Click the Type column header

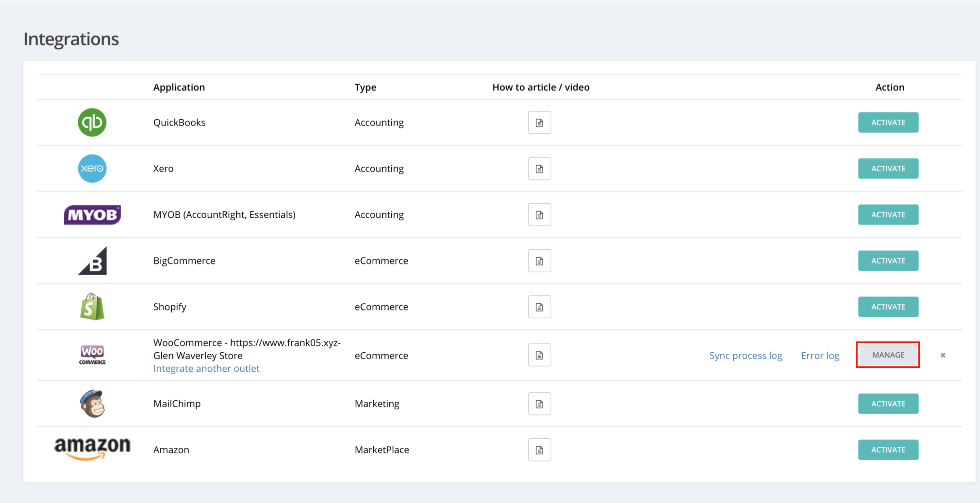(x=365, y=87)
